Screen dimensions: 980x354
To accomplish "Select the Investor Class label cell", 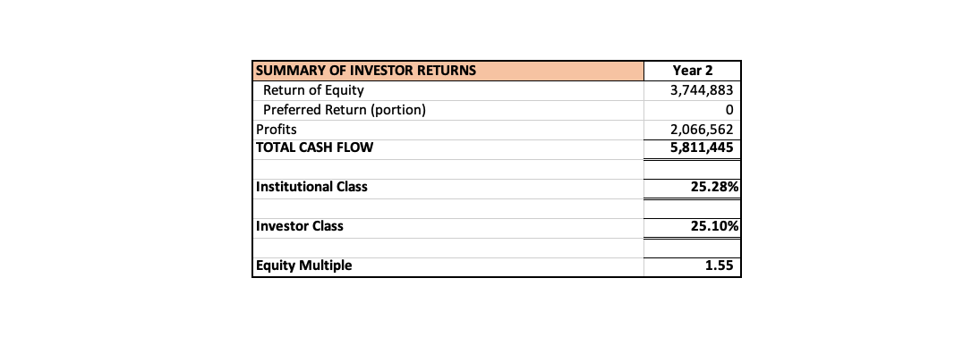I will [448, 228].
